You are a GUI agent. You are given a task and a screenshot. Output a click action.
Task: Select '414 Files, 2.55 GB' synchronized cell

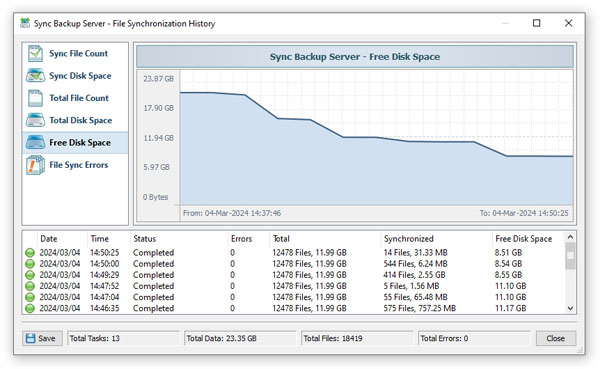(x=414, y=275)
